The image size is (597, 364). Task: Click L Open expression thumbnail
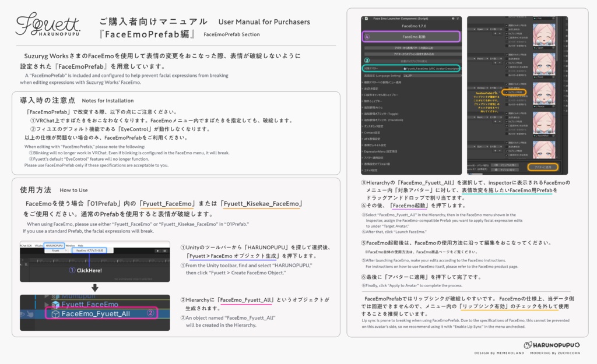click(544, 35)
